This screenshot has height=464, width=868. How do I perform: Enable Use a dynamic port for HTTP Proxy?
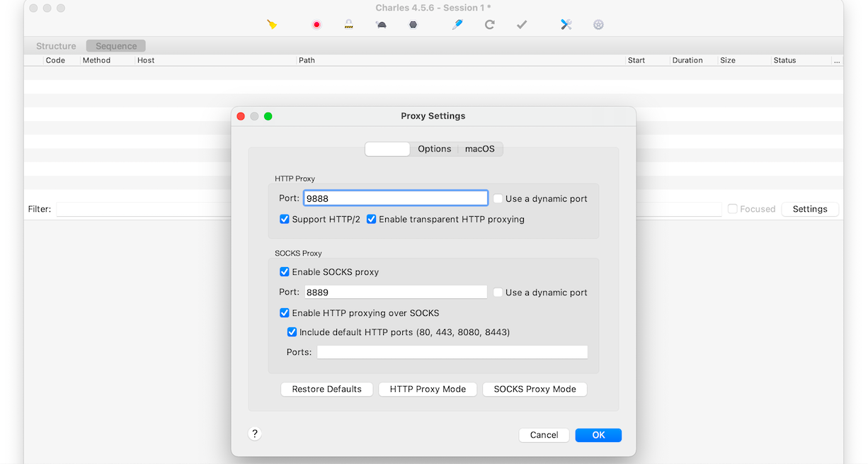(x=498, y=199)
